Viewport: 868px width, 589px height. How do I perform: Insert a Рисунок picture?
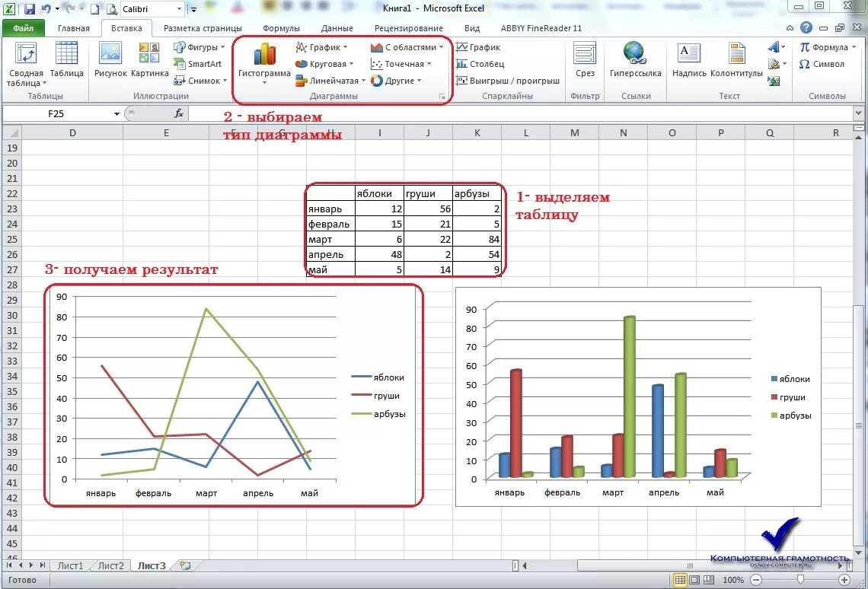pyautogui.click(x=110, y=59)
